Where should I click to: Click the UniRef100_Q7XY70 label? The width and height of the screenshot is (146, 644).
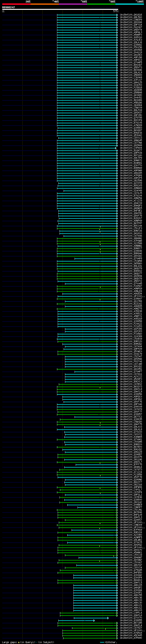[x=131, y=618]
